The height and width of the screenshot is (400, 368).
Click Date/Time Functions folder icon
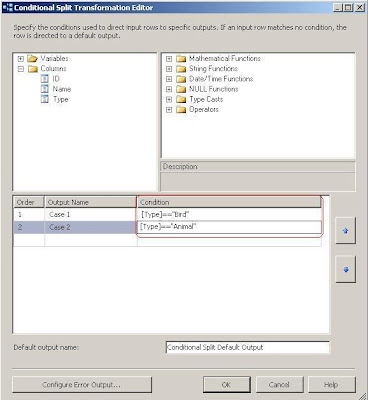coord(181,79)
